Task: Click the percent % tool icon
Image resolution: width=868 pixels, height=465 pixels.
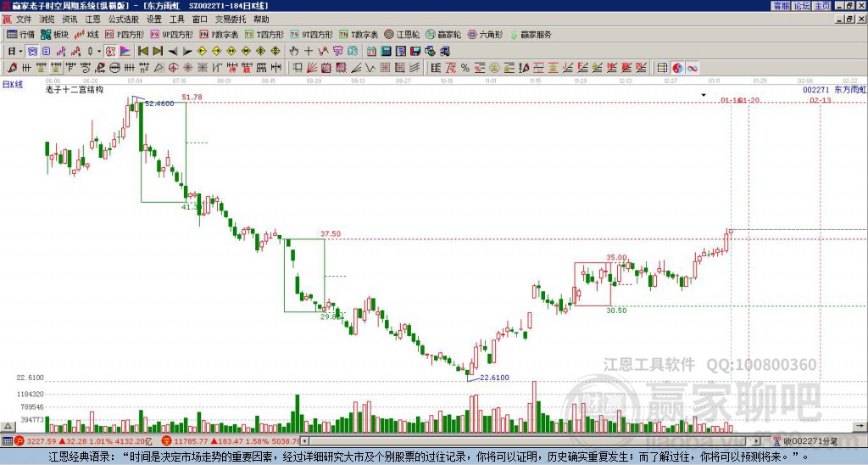Action: [x=465, y=68]
